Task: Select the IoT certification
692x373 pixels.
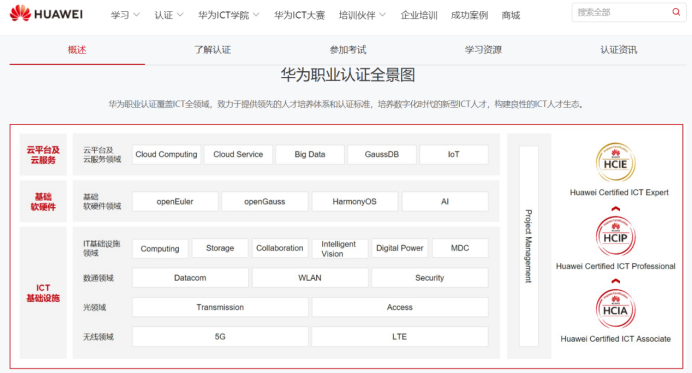Action: tap(454, 154)
